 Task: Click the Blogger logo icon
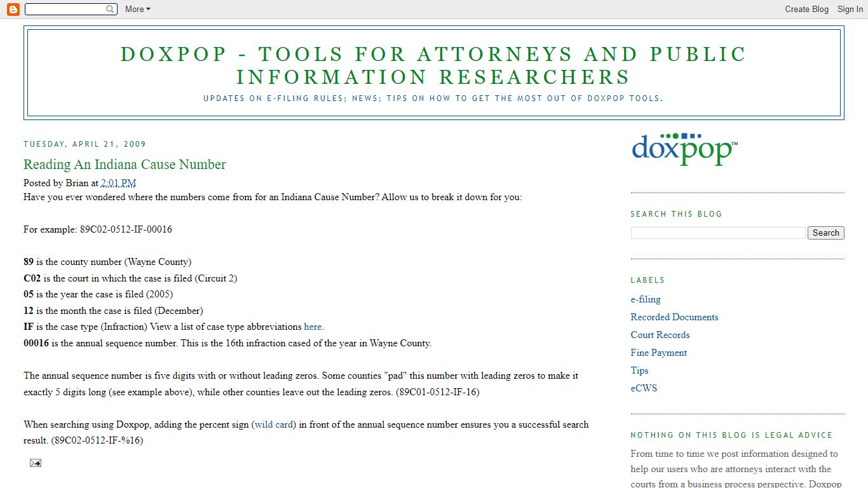coord(13,9)
